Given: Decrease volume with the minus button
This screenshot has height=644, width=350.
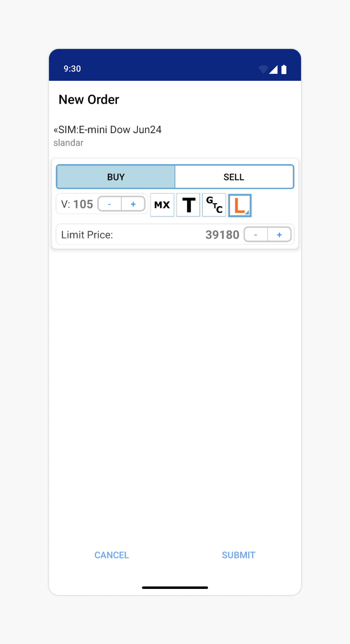Looking at the screenshot, I should pyautogui.click(x=110, y=204).
